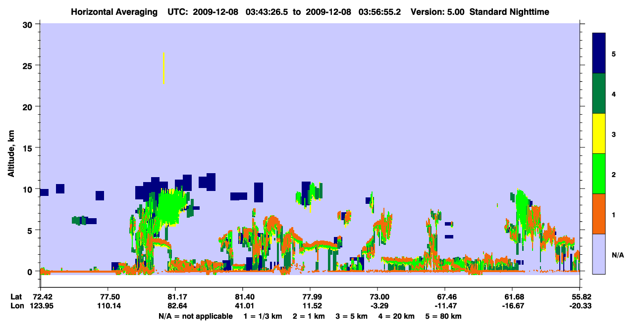Click the '2 = 1 km' key text

click(308, 316)
